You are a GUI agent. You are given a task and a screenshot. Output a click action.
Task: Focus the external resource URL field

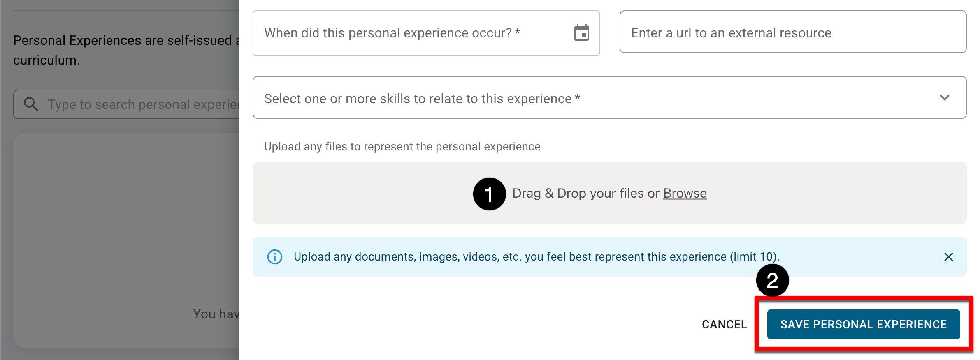pyautogui.click(x=792, y=32)
